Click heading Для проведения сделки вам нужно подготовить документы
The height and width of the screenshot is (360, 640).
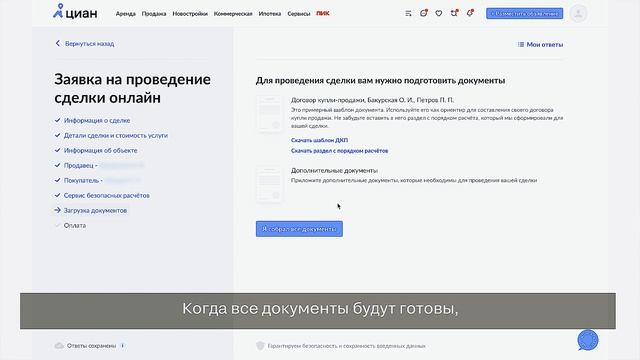tap(380, 80)
